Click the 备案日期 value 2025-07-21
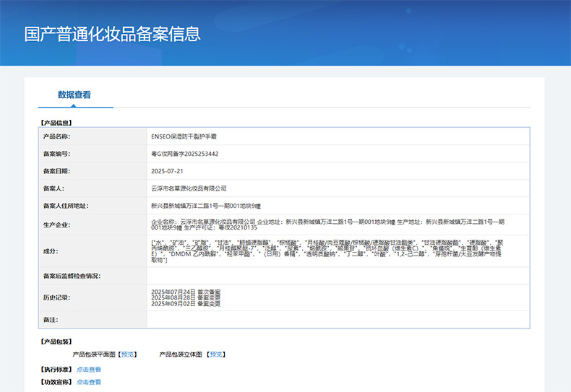Viewport: 571px width, 392px height. [x=168, y=171]
